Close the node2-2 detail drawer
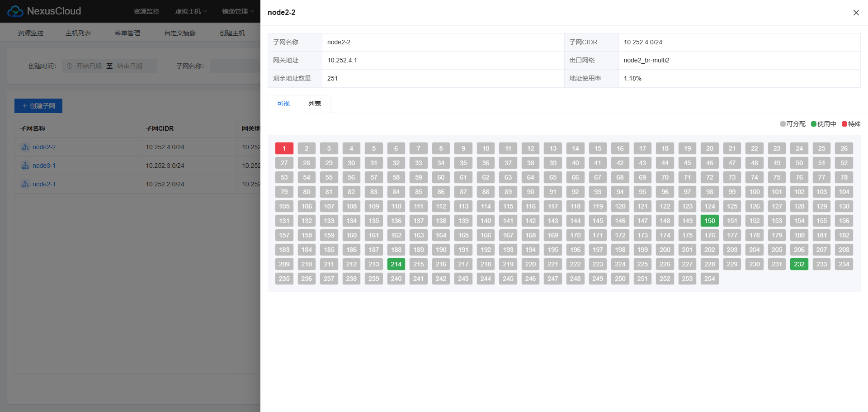The image size is (868, 412). tap(856, 13)
